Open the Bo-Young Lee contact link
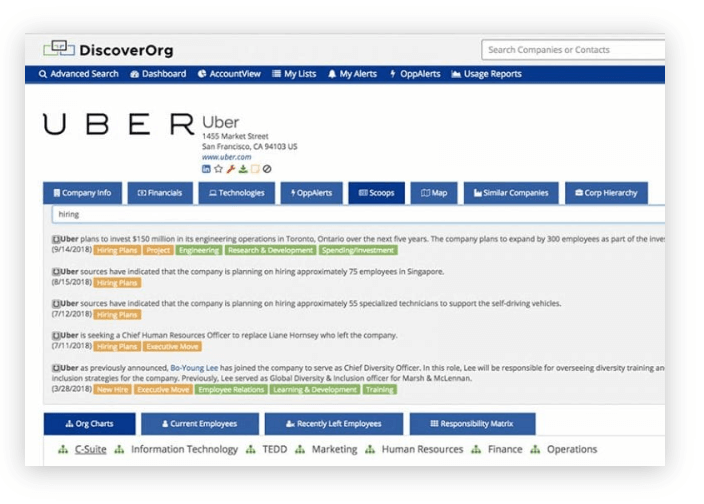Viewport: 704px width, 504px height. [x=194, y=368]
